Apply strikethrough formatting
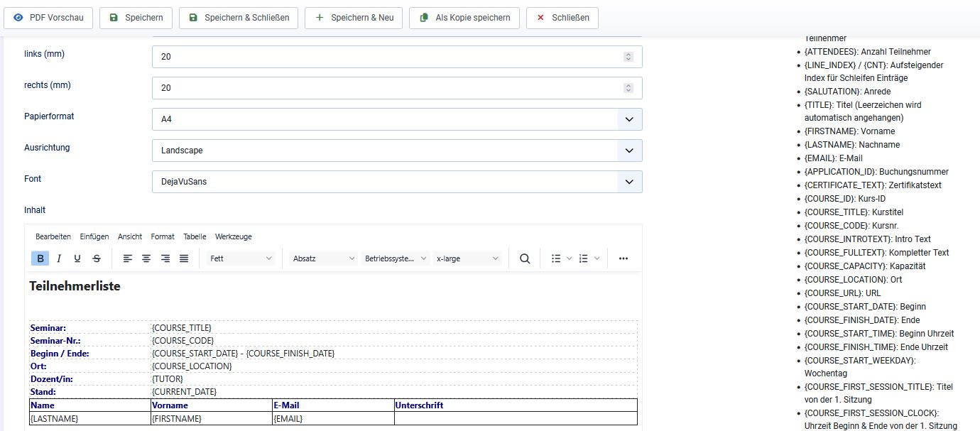Screen dimensions: 980x431 pyautogui.click(x=97, y=258)
